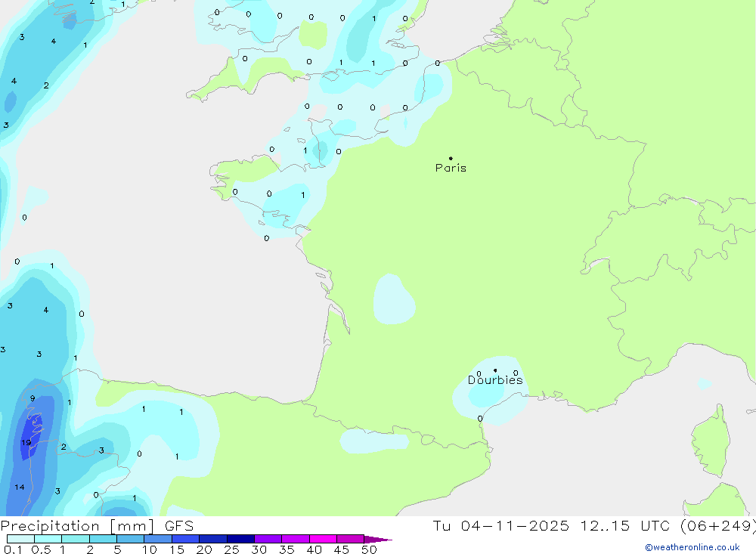Click the '12..15 UTC' time text
This screenshot has width=756, height=554.
(x=625, y=525)
